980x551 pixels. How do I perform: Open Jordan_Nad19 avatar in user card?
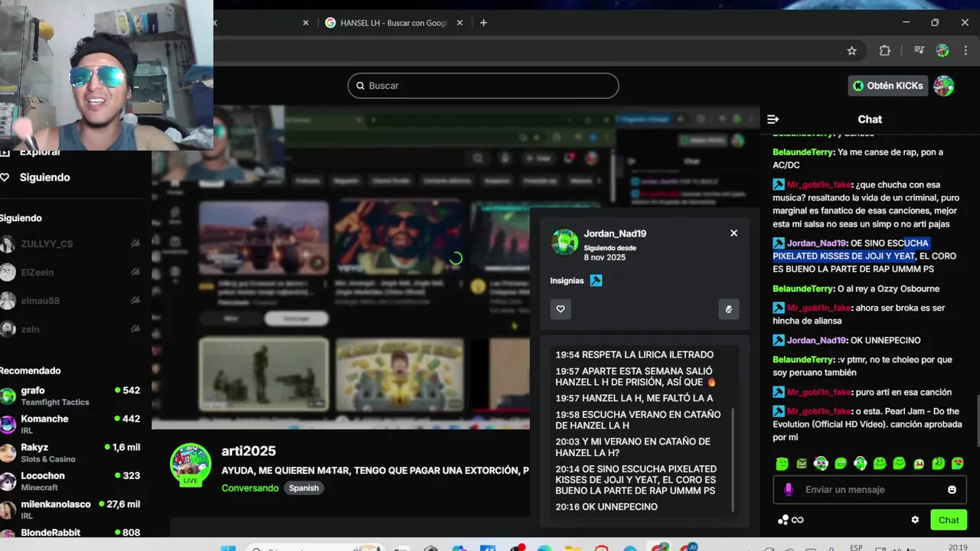pyautogui.click(x=565, y=242)
